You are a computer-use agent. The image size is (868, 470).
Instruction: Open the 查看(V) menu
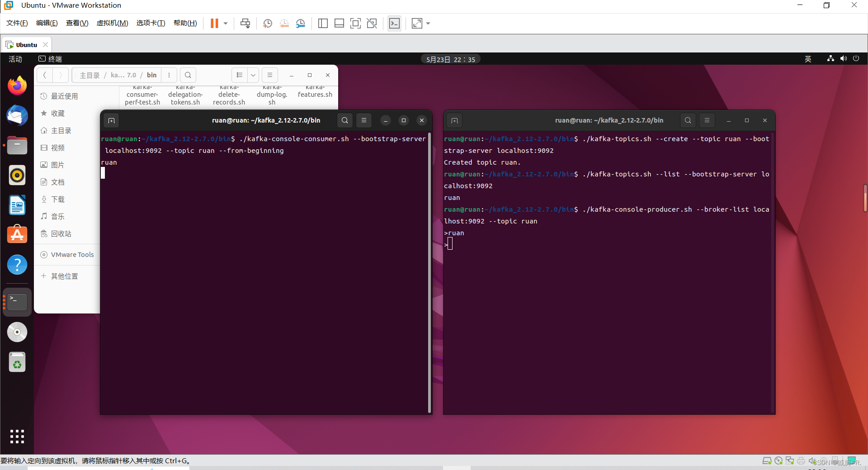77,23
